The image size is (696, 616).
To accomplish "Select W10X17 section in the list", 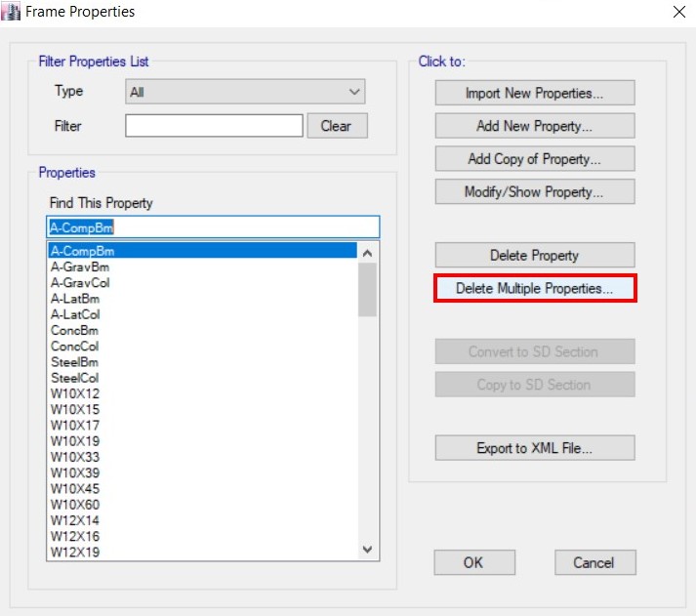I will (202, 426).
